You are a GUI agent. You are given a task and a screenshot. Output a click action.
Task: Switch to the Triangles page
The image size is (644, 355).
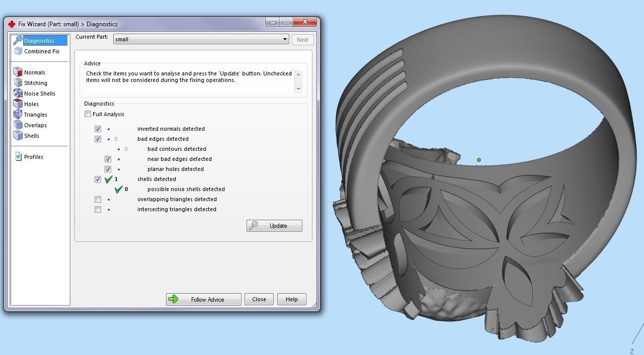36,115
